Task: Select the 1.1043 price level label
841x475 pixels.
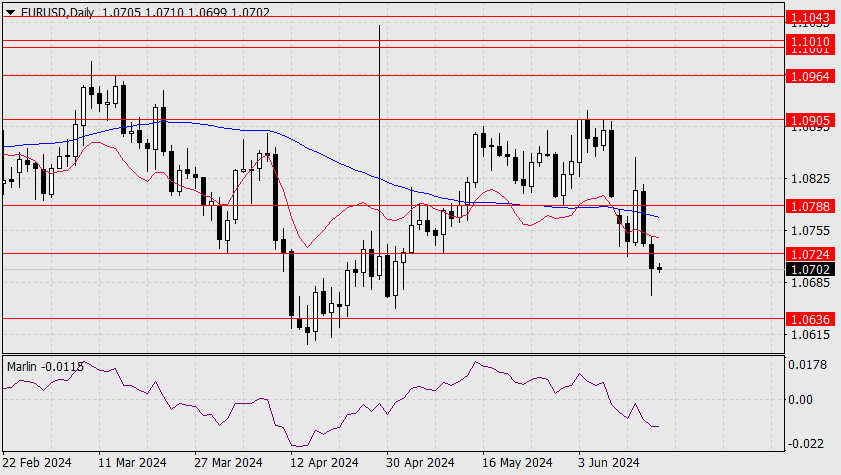Action: click(x=810, y=17)
